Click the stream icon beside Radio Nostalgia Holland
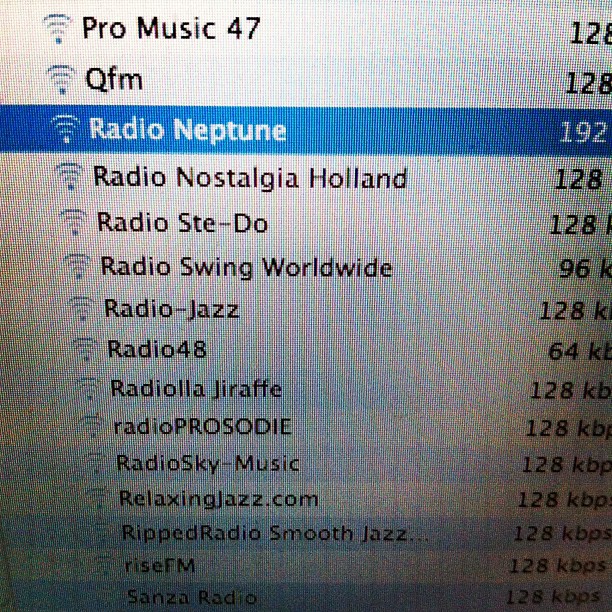 coord(69,176)
